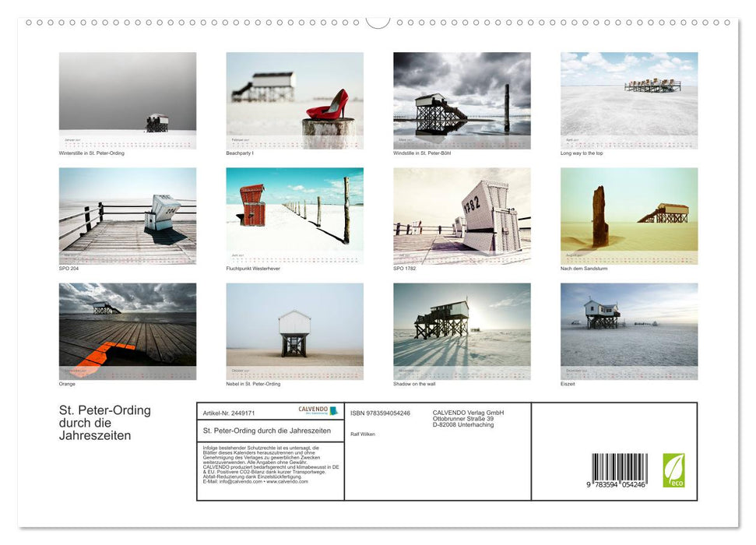This screenshot has width=756, height=545.
Task: Click the caption 'Nebel in St. Peter-Ording'
Action: click(253, 384)
